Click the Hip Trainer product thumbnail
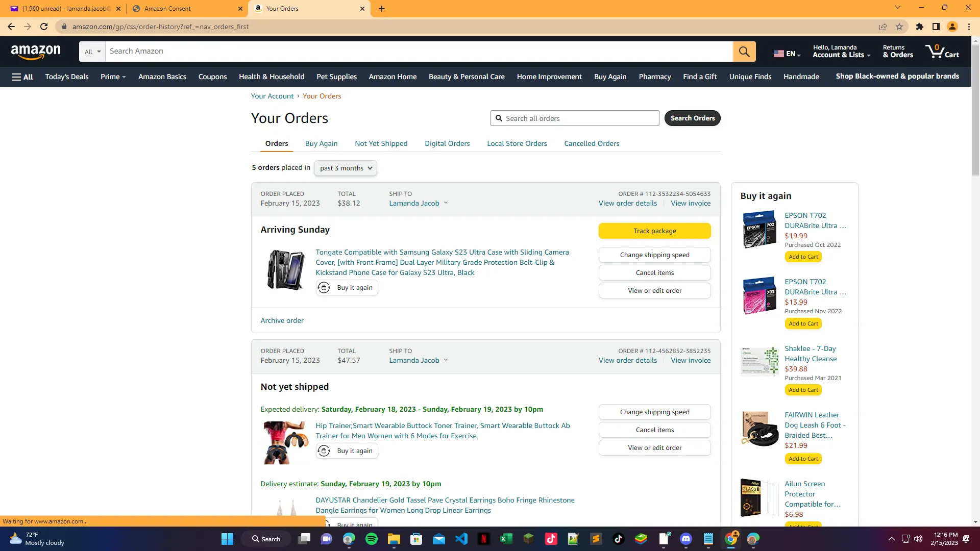The image size is (980, 551). coord(286,443)
